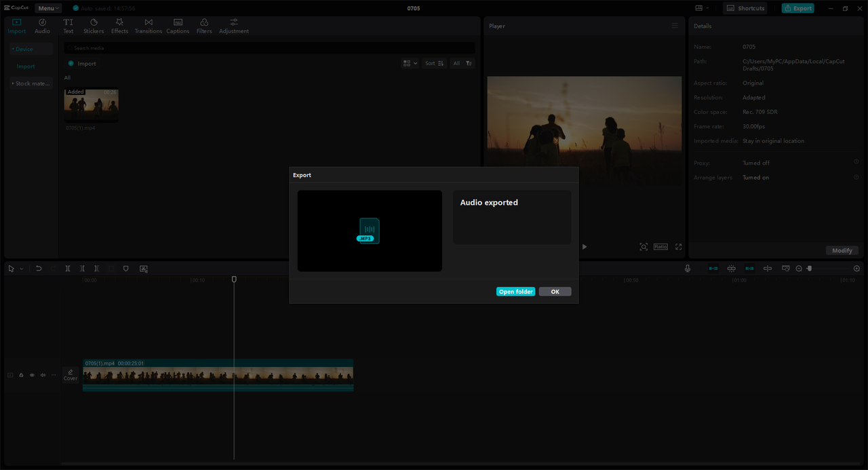Screen dimensions: 868x470
Task: Open the Shortcuts panel
Action: click(x=745, y=8)
